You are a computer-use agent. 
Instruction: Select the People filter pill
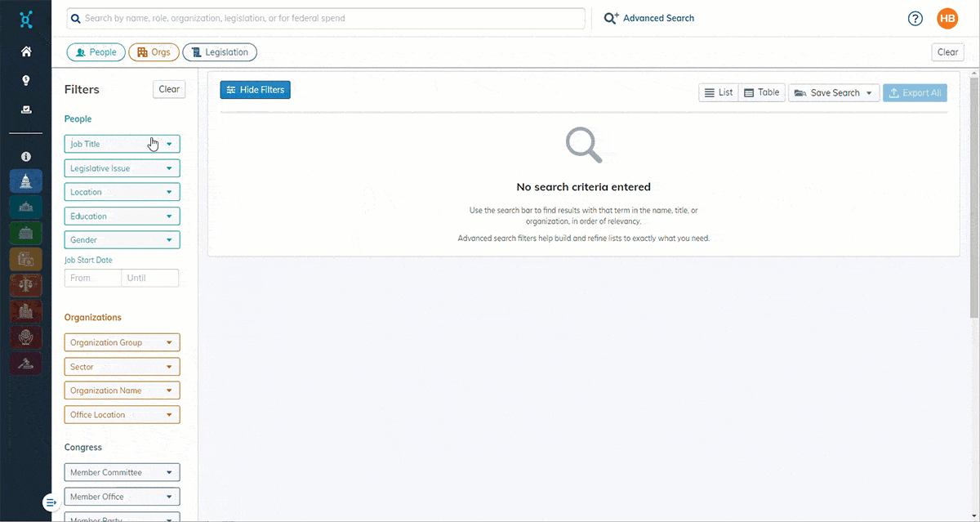coord(96,52)
